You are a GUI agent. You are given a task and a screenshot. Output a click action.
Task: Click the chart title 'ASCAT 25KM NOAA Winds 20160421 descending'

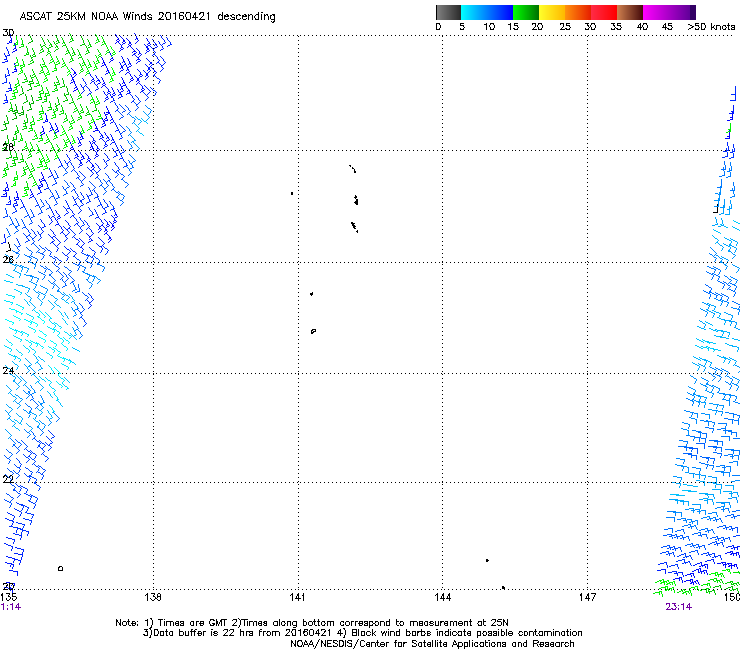(x=147, y=16)
